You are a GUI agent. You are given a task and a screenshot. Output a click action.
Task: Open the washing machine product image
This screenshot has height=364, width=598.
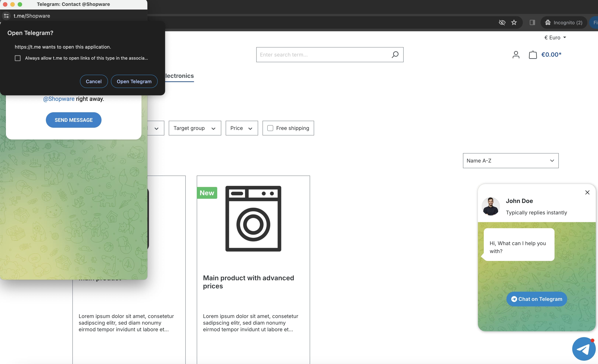coord(253,218)
